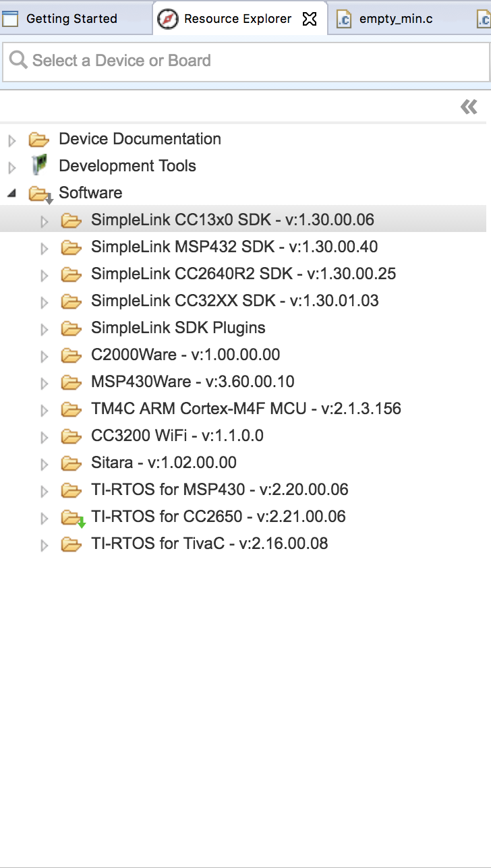Screen dimensions: 491x868
Task: Select SimpleLink CC13x0 SDK entry
Action: (233, 220)
